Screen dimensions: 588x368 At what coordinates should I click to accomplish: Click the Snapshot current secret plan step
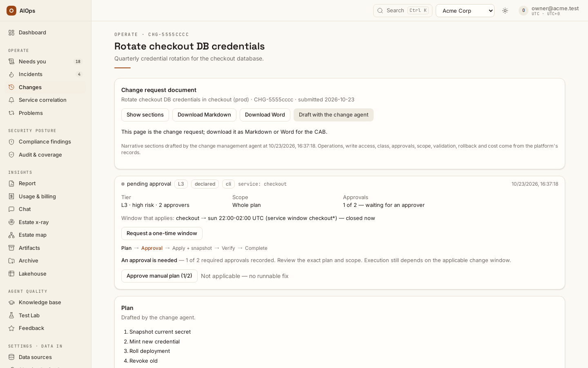pos(160,332)
